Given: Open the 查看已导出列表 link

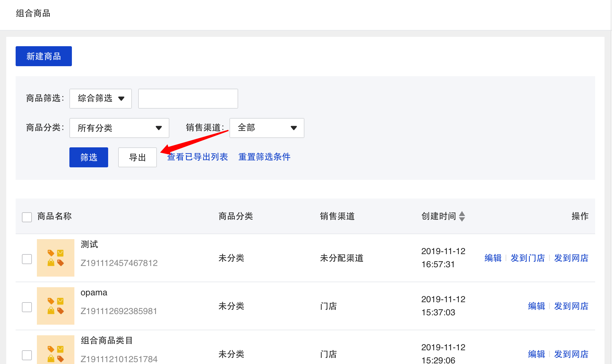Looking at the screenshot, I should click(198, 157).
